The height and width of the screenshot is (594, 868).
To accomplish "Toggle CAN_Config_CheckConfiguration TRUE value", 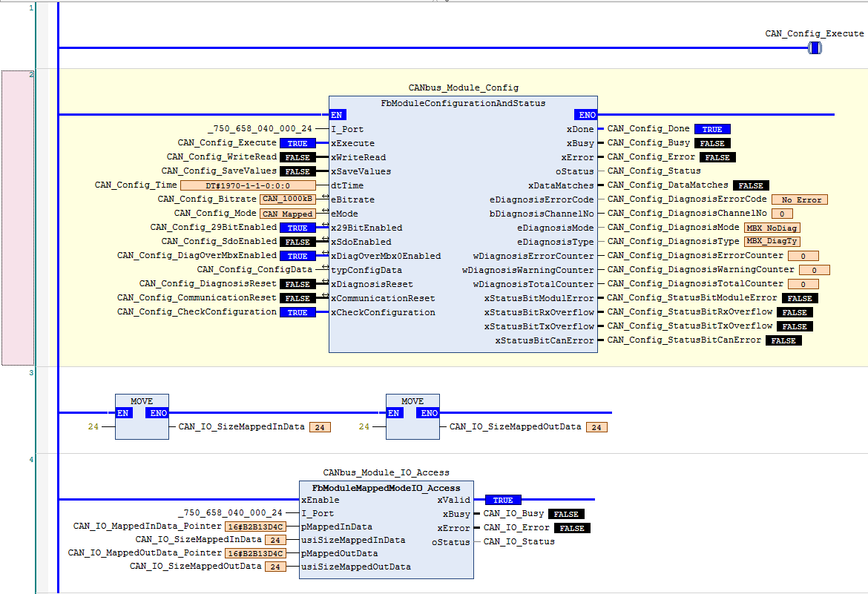I will pos(297,312).
